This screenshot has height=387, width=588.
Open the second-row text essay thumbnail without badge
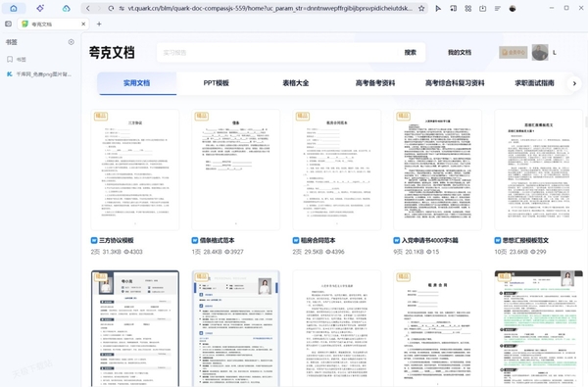(337, 328)
